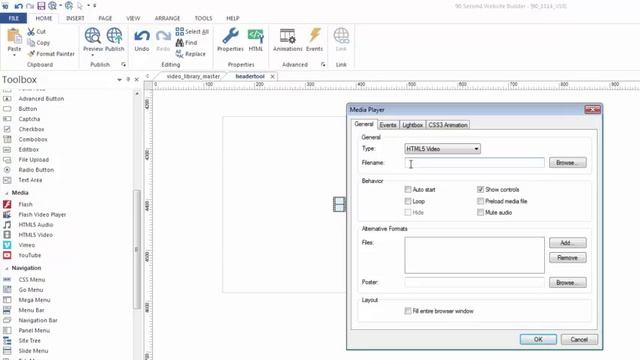Switch to ARRANGE ribbon tab

(167, 18)
